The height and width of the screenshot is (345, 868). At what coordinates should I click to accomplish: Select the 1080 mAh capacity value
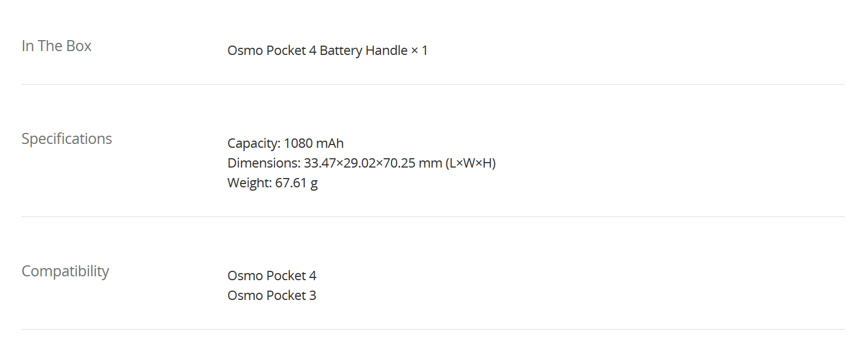[313, 143]
